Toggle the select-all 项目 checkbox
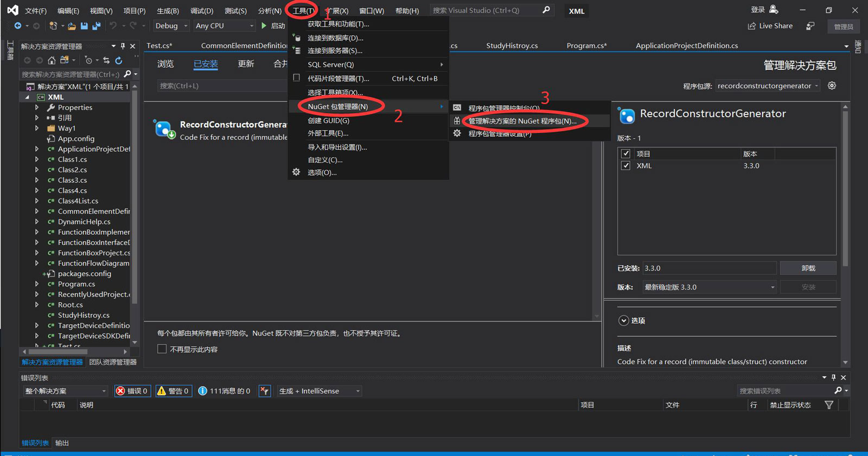Viewport: 868px width, 456px height. [626, 153]
